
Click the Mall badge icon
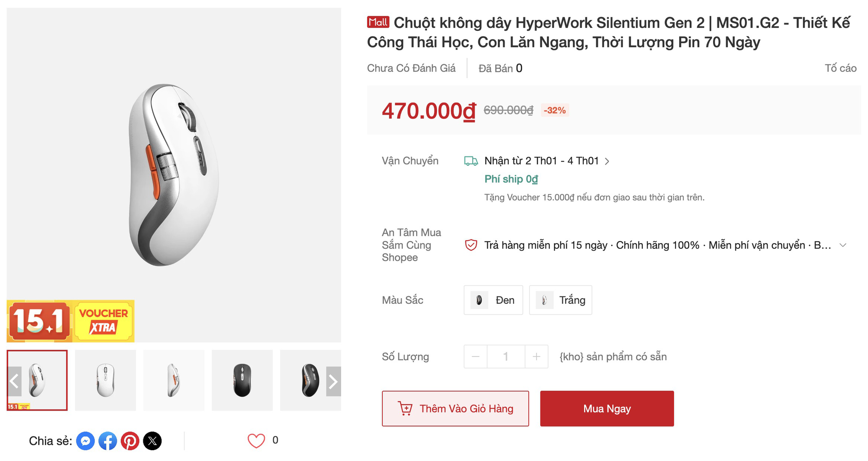coord(378,22)
